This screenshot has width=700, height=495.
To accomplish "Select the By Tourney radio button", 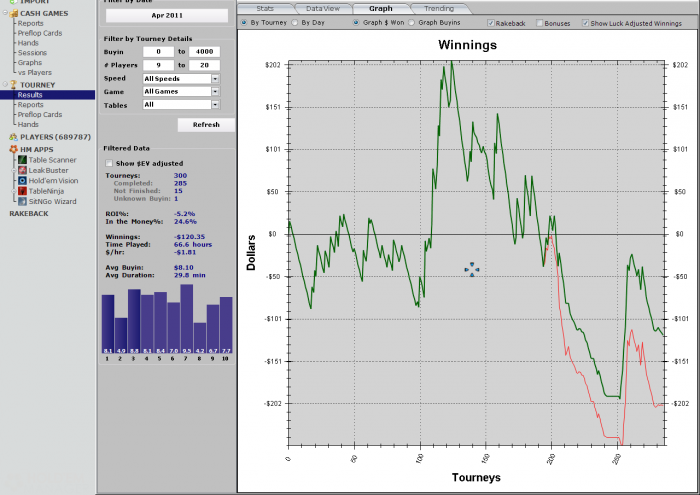I will 244,22.
